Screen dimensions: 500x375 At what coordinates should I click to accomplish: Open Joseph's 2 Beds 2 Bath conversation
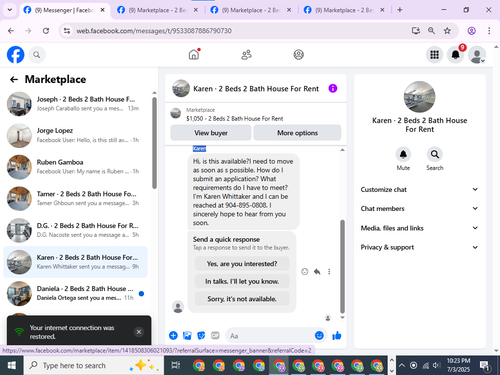pyautogui.click(x=75, y=104)
